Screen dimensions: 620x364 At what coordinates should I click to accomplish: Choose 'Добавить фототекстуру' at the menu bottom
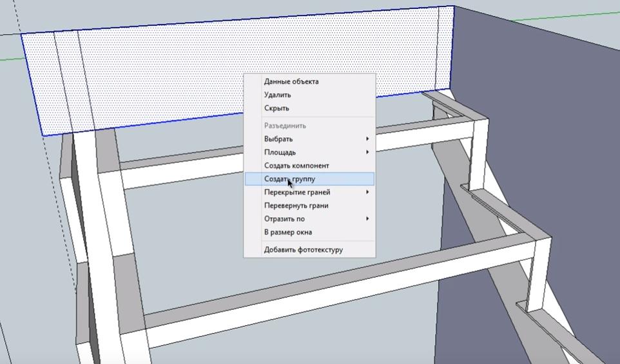point(303,249)
